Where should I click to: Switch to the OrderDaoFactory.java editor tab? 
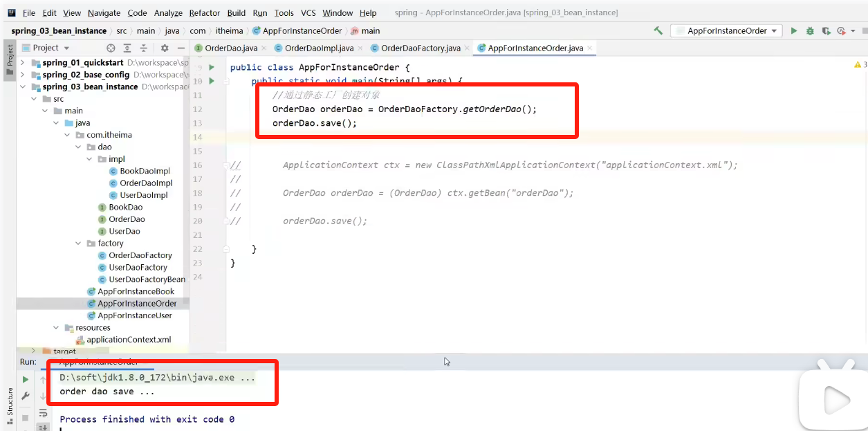point(421,48)
